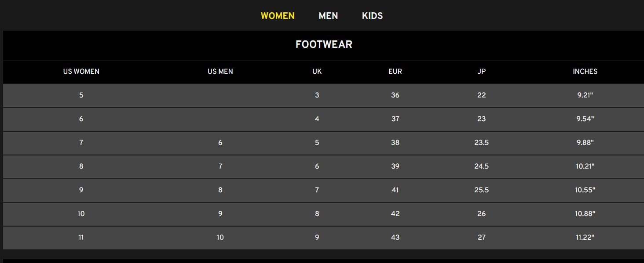644x263 pixels.
Task: Click US Women size 5 cell
Action: [81, 95]
